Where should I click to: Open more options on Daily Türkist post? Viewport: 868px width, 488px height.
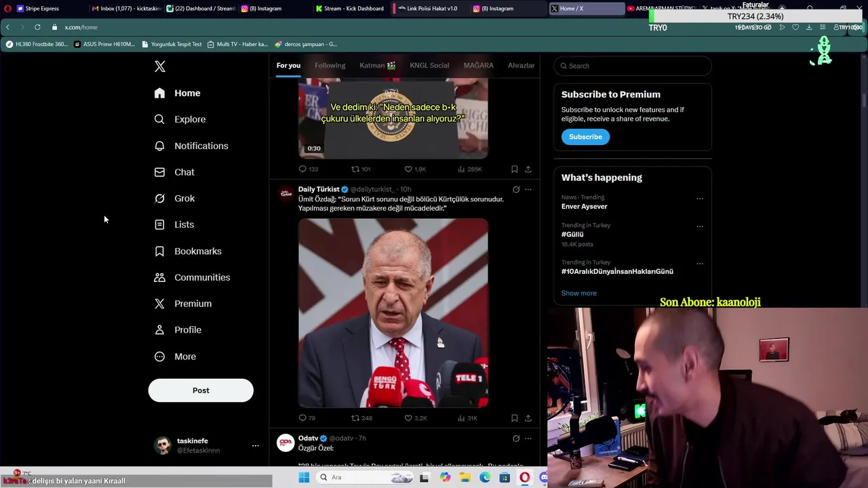pos(528,190)
